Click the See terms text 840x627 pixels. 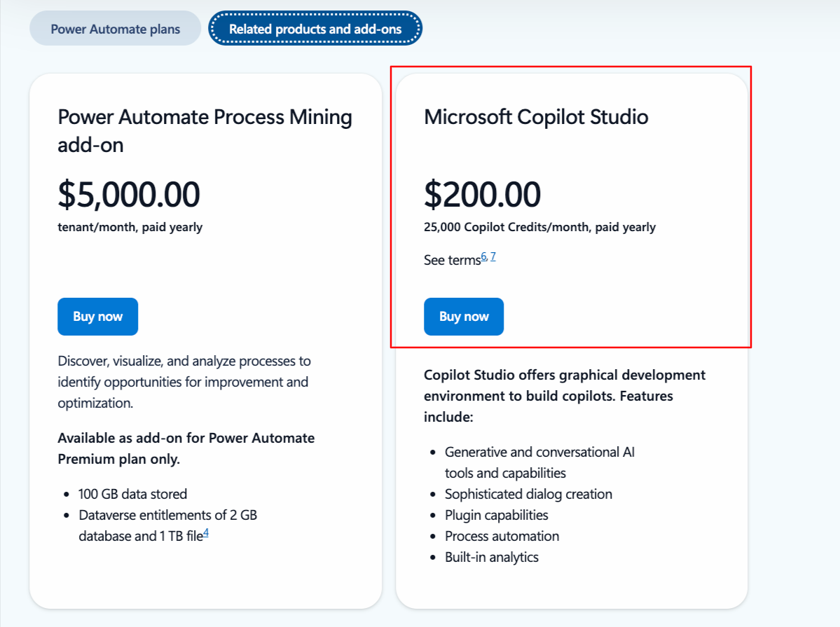[x=452, y=261]
